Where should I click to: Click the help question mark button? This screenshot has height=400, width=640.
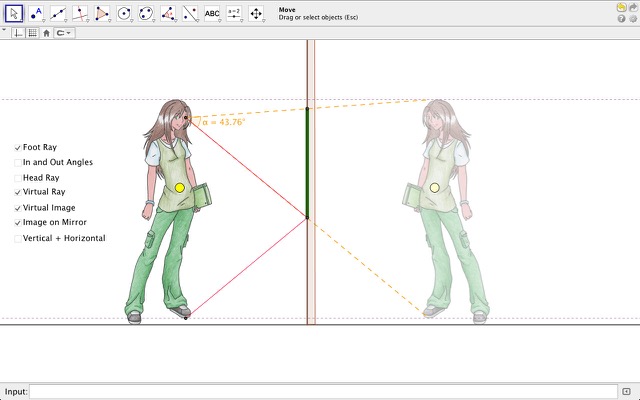(x=622, y=18)
